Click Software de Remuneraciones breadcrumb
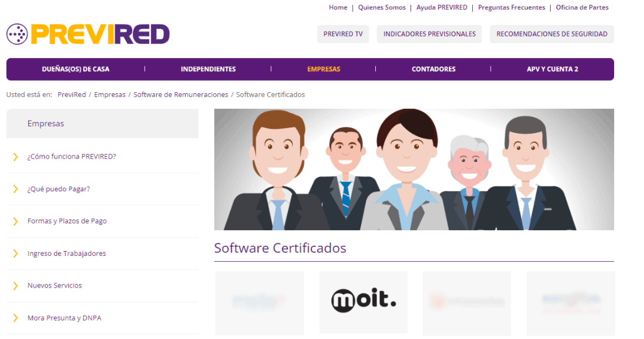 pos(181,94)
